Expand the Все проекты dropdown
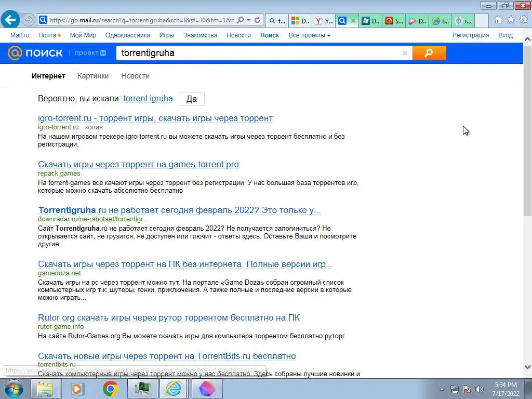Viewport: 532px width, 399px height. tap(310, 35)
